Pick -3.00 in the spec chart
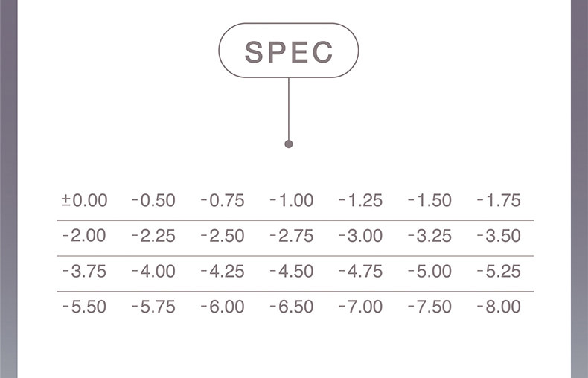The height and width of the screenshot is (378, 588). pyautogui.click(x=360, y=237)
